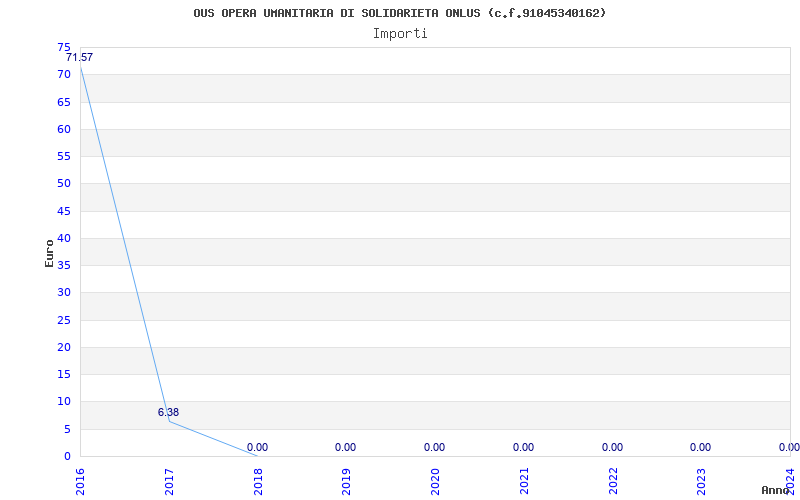Click the 2022 x-axis year label

613,483
